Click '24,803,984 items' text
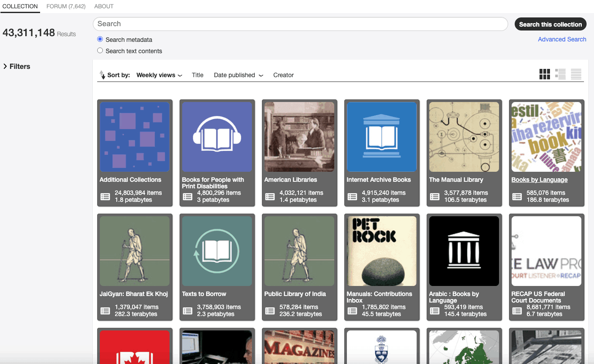 [138, 193]
